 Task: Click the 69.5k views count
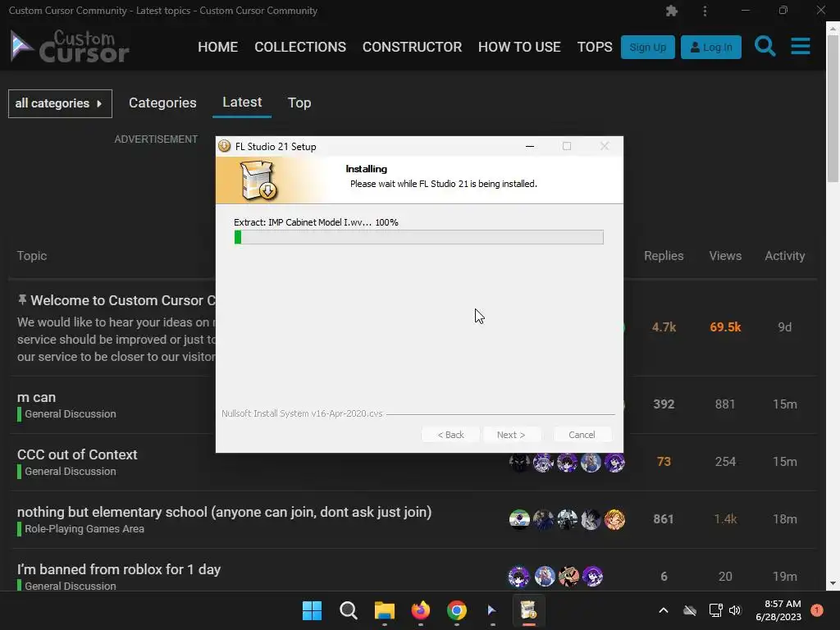[725, 327]
